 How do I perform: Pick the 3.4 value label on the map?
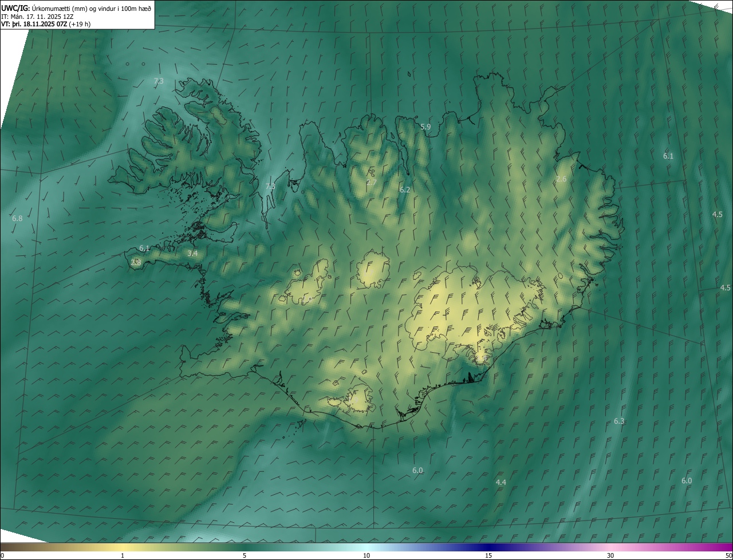tap(192, 253)
